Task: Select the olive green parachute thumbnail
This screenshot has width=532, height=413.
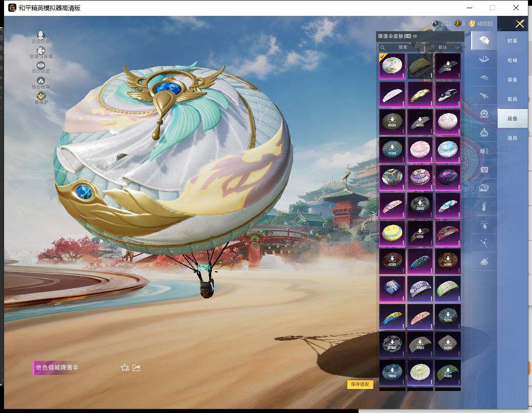Action: pos(420,66)
